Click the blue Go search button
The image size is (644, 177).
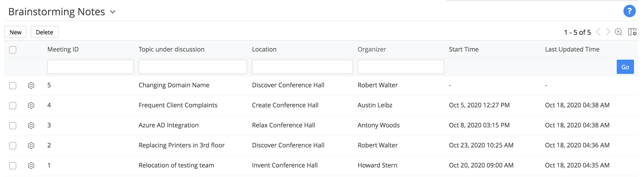(625, 67)
